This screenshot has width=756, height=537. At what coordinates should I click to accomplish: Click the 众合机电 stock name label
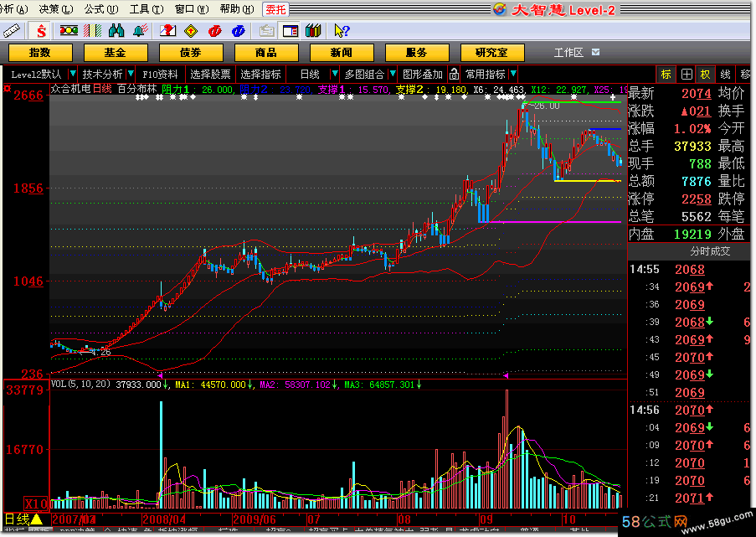(x=70, y=90)
